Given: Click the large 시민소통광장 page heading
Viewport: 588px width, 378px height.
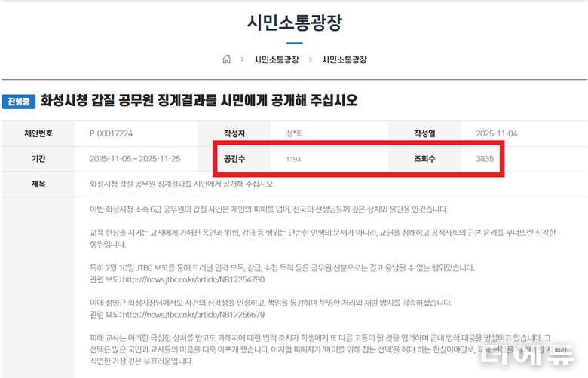Looking at the screenshot, I should [x=294, y=23].
